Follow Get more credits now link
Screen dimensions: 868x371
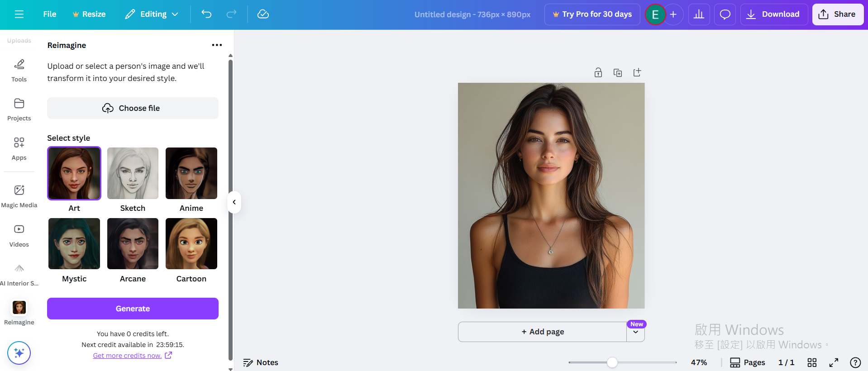pyautogui.click(x=132, y=356)
